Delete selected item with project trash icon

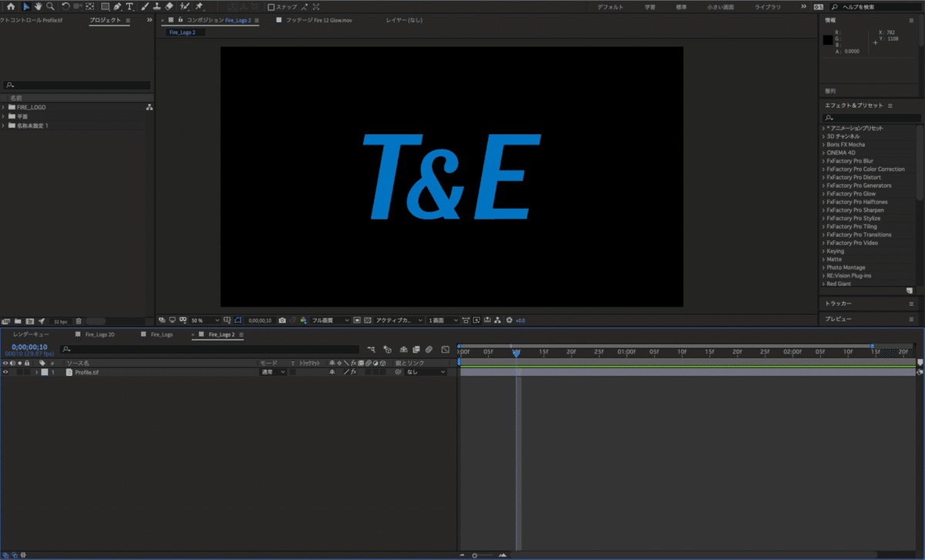[x=78, y=320]
